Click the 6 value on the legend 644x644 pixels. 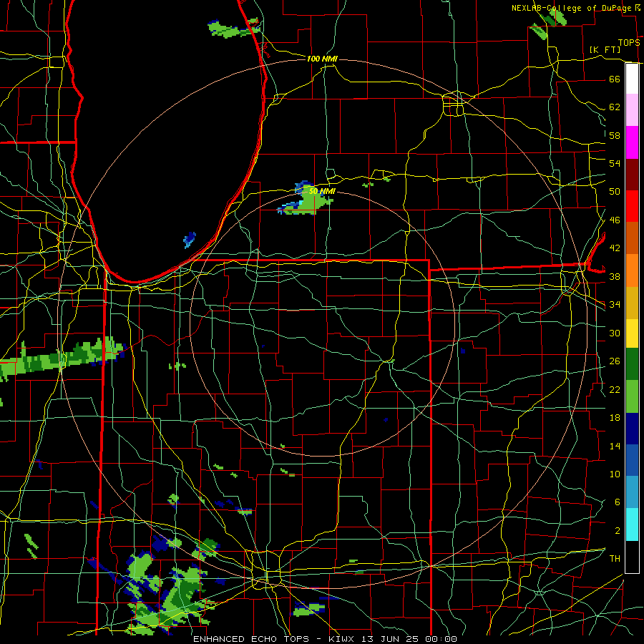(x=617, y=502)
